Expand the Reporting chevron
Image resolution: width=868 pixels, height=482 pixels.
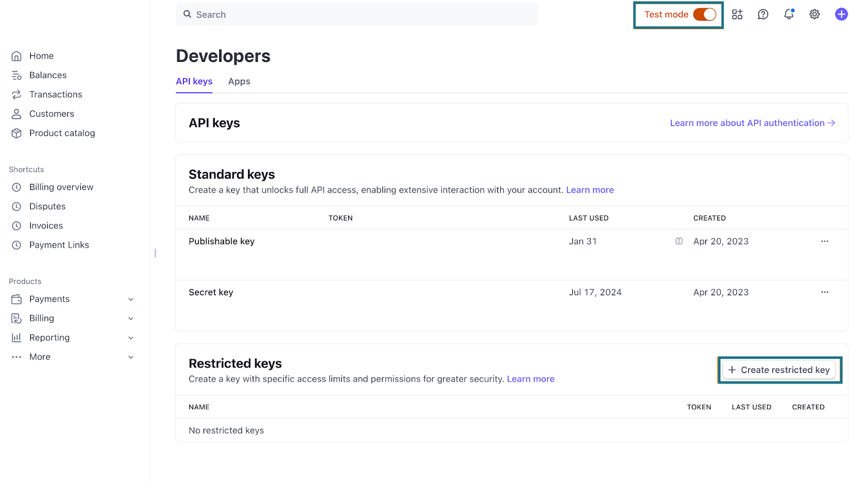click(x=131, y=338)
